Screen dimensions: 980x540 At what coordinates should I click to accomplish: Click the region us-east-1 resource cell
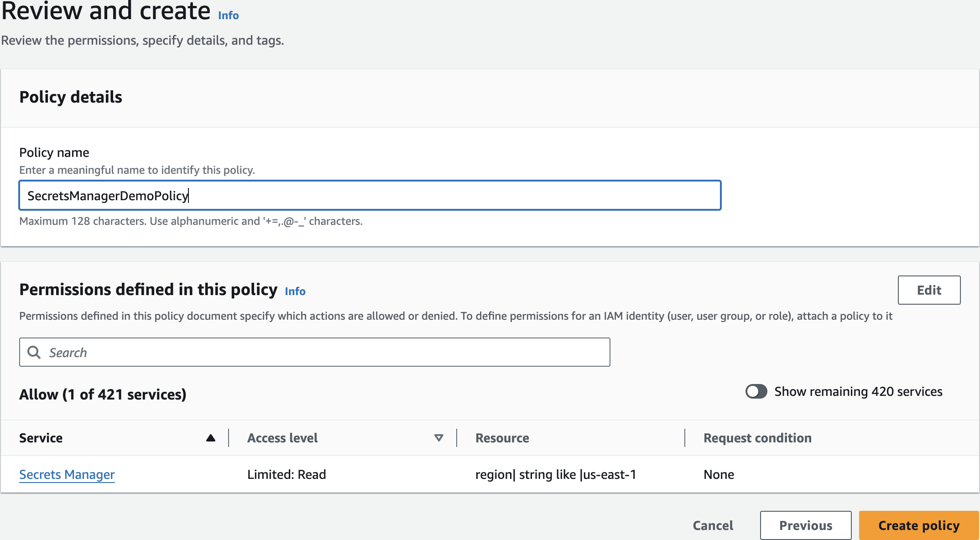555,474
